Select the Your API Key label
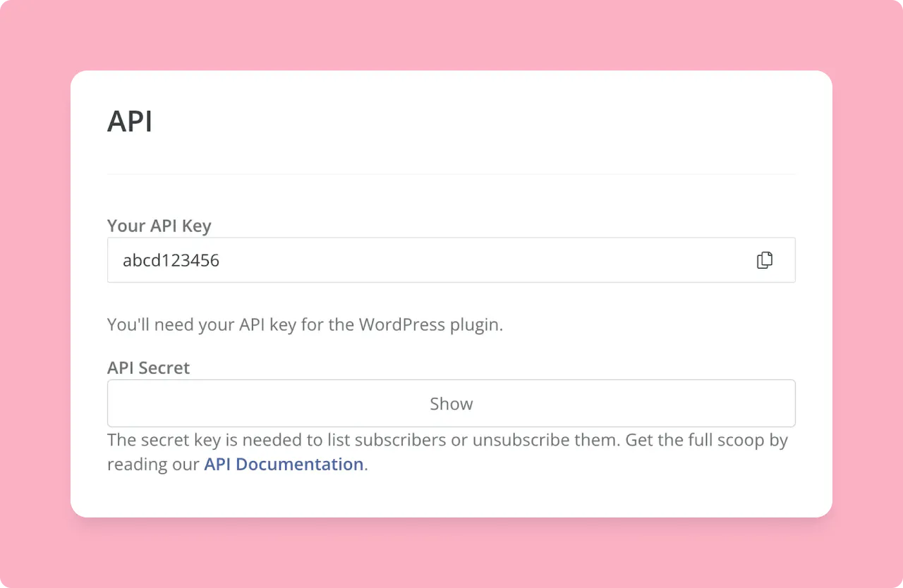 (159, 226)
